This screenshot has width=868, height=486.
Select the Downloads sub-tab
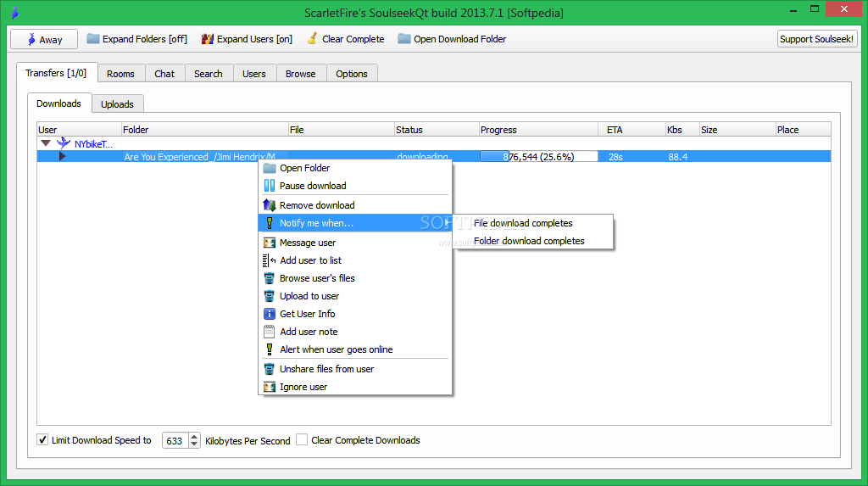pyautogui.click(x=58, y=103)
